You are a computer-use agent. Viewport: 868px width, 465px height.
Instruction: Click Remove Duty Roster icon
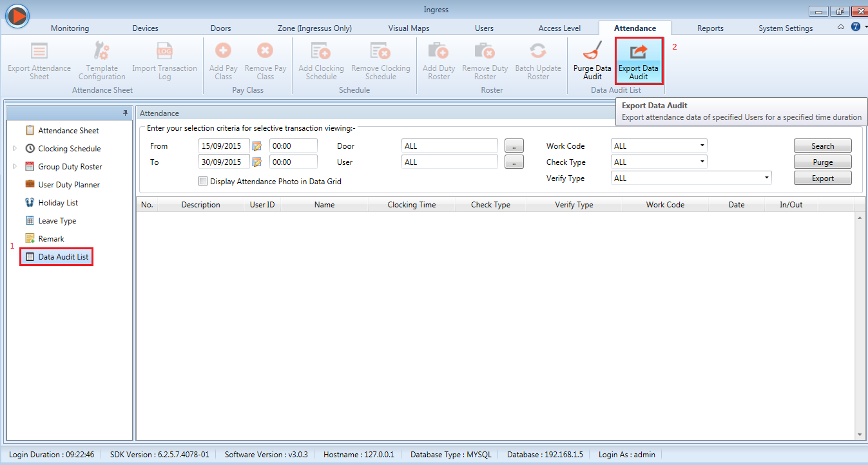[485, 52]
